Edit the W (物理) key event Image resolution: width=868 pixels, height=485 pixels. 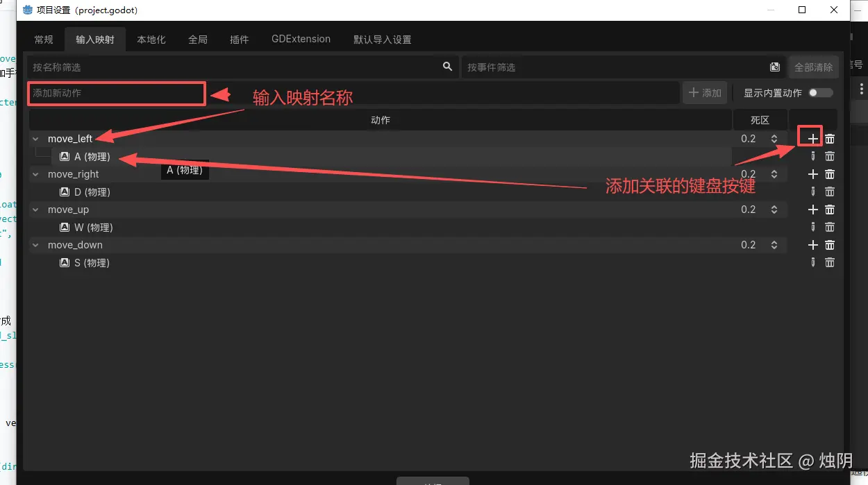click(x=813, y=227)
